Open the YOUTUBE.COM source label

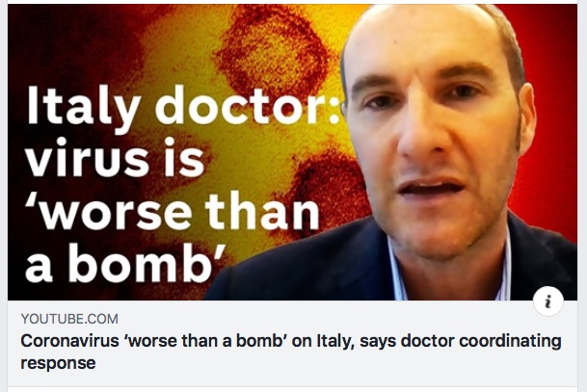click(x=69, y=319)
